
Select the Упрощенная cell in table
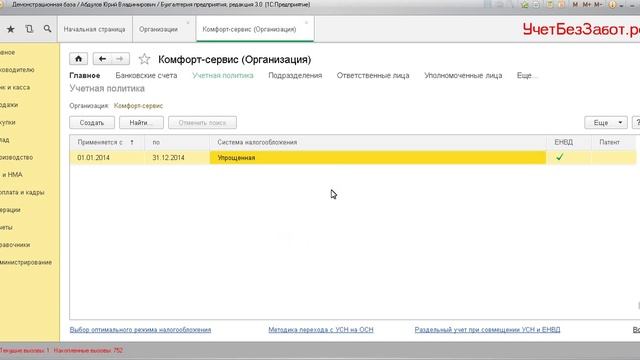[378, 158]
